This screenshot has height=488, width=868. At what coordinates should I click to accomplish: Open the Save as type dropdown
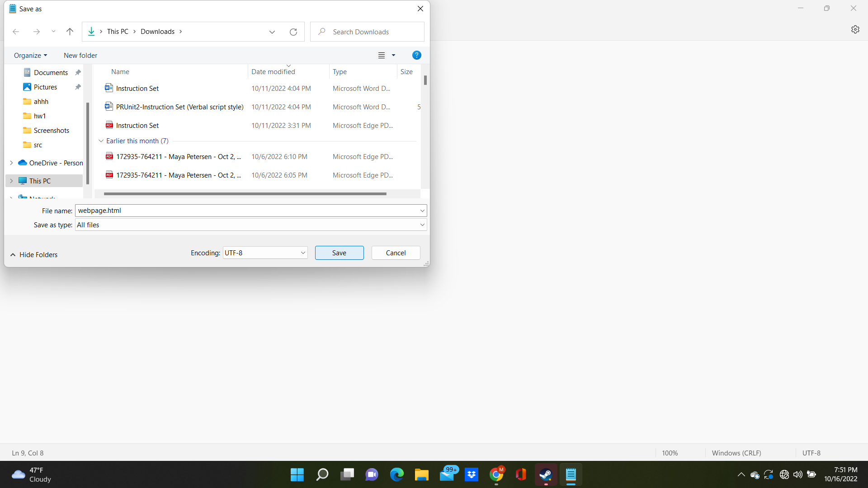422,225
